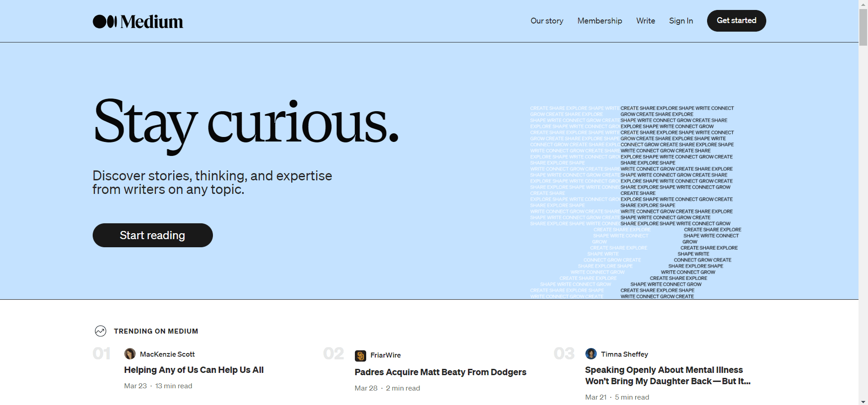Image resolution: width=868 pixels, height=405 pixels.
Task: Open Timna Sheffey's avatar
Action: pyautogui.click(x=591, y=354)
